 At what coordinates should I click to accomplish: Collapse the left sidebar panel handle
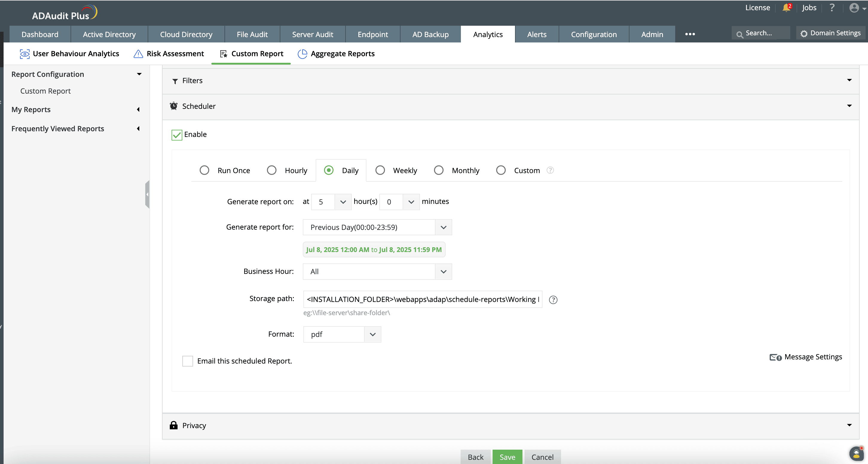[x=147, y=194]
